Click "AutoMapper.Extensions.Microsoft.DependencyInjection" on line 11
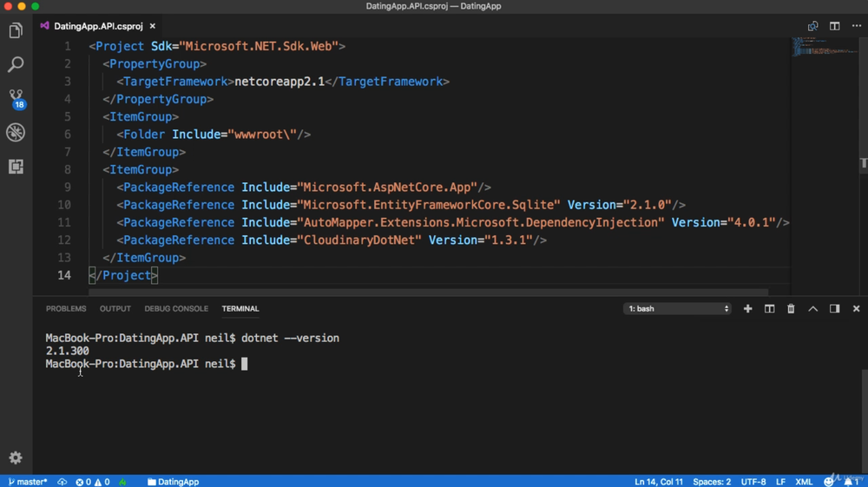The height and width of the screenshot is (487, 868). click(481, 222)
